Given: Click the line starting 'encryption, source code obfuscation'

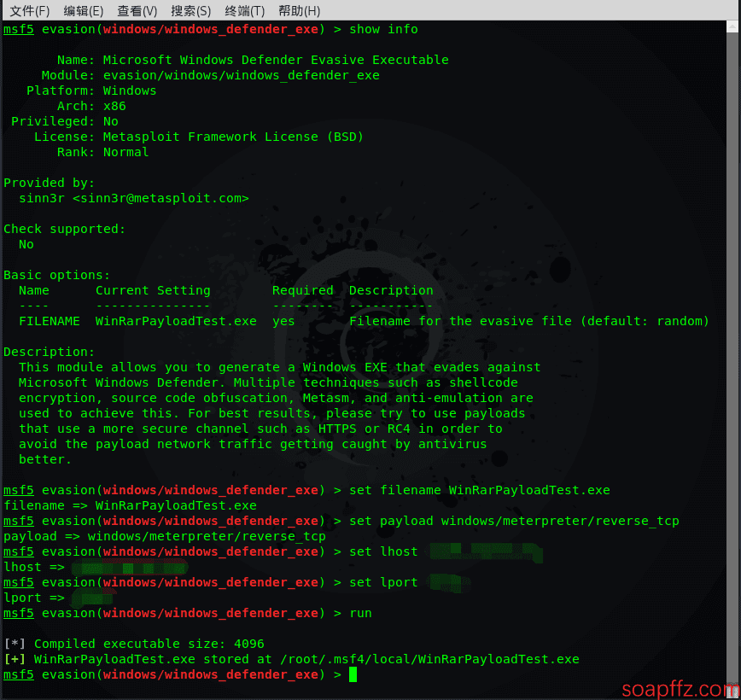Looking at the screenshot, I should coord(276,398).
